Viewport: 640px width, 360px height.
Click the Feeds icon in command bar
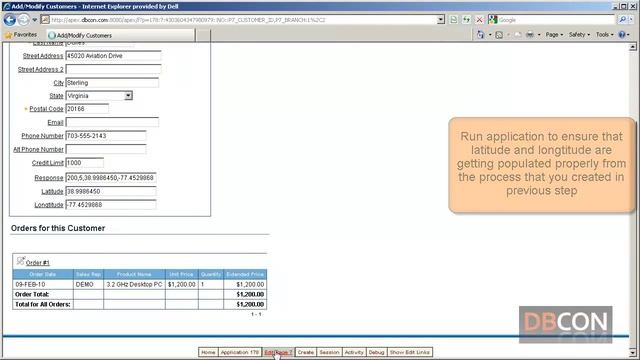[x=499, y=35]
